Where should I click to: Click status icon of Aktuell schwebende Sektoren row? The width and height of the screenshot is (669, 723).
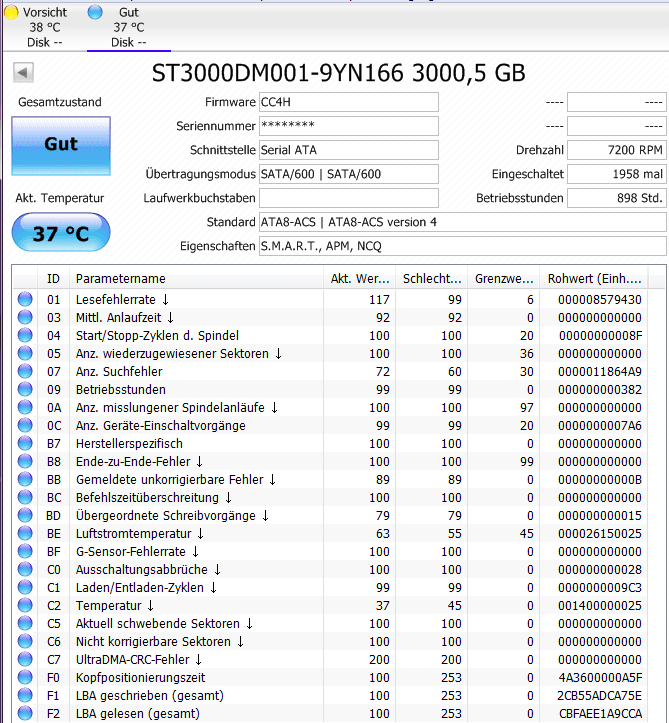click(25, 623)
